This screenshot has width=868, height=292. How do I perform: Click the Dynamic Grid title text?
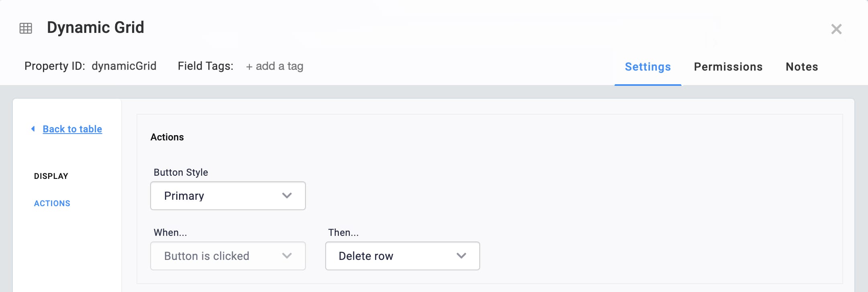pyautogui.click(x=96, y=27)
